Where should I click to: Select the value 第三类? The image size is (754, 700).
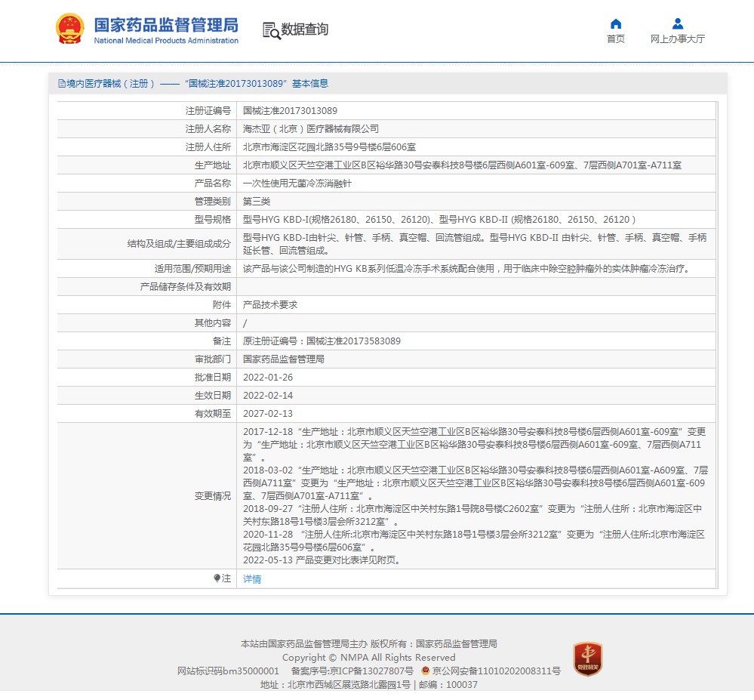(257, 202)
